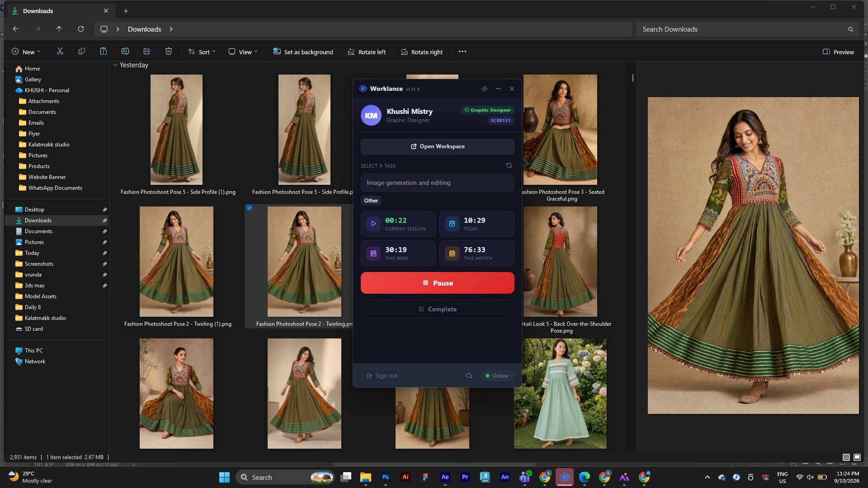The height and width of the screenshot is (488, 868).
Task: Click the cloud sync icon in Worklance
Action: [469, 376]
